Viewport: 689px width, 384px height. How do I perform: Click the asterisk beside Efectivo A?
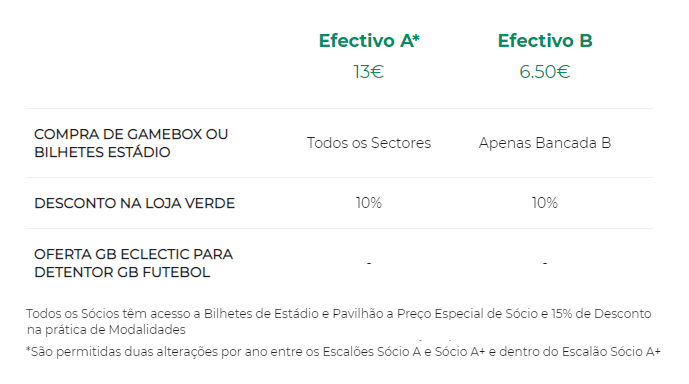click(x=416, y=38)
